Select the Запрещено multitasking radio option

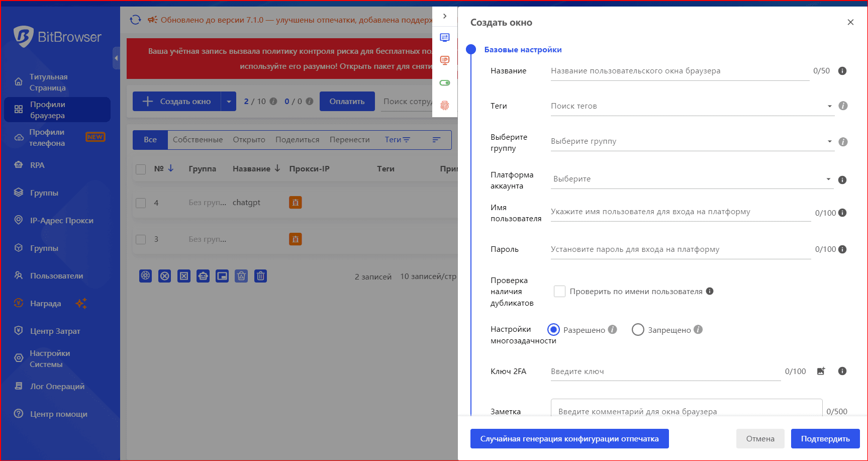click(x=638, y=330)
